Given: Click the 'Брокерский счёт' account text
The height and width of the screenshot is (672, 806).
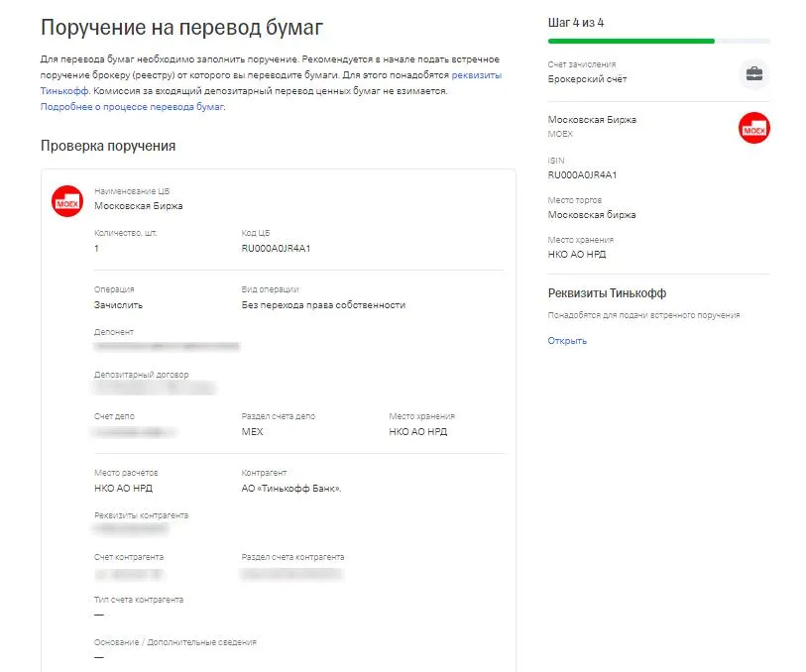Looking at the screenshot, I should coord(587,79).
